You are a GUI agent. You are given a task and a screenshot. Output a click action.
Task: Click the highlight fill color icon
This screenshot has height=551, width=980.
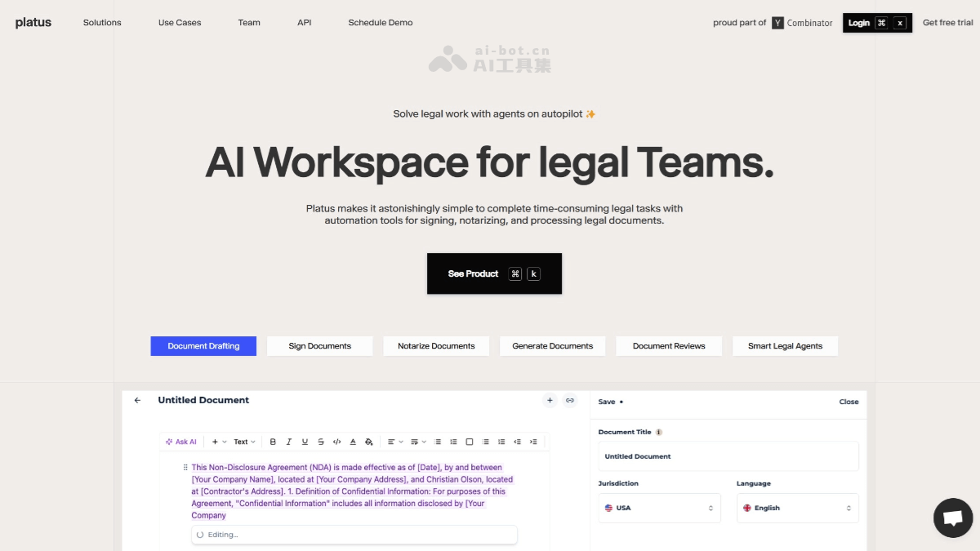tap(369, 442)
